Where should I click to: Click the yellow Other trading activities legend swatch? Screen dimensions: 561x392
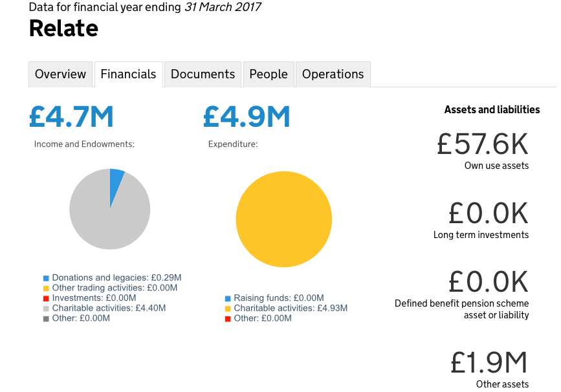[47, 288]
